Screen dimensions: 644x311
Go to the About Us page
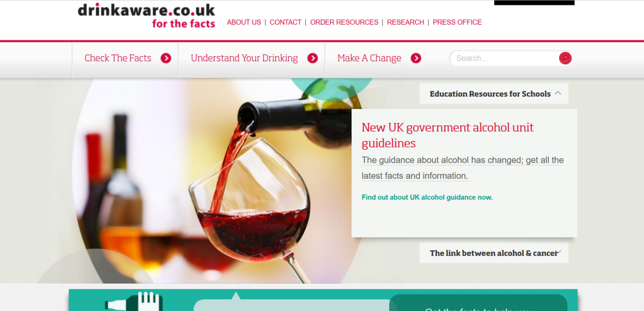click(x=244, y=22)
